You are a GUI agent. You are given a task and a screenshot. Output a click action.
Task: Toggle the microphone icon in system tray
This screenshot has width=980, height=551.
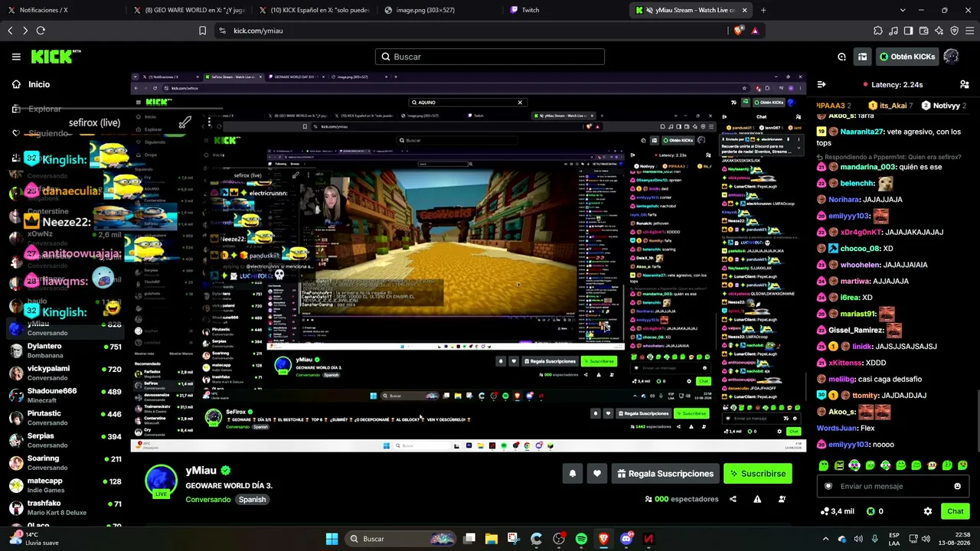point(875,539)
